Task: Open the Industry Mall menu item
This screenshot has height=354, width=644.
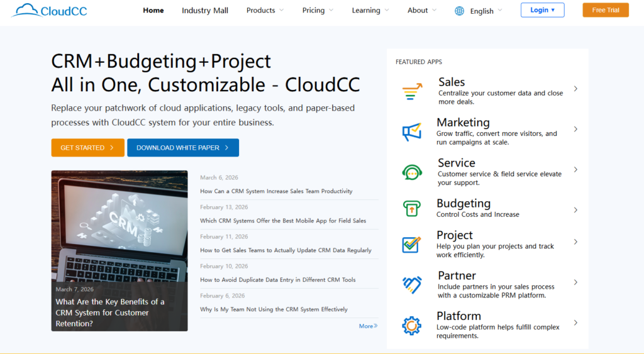Action: pyautogui.click(x=205, y=10)
